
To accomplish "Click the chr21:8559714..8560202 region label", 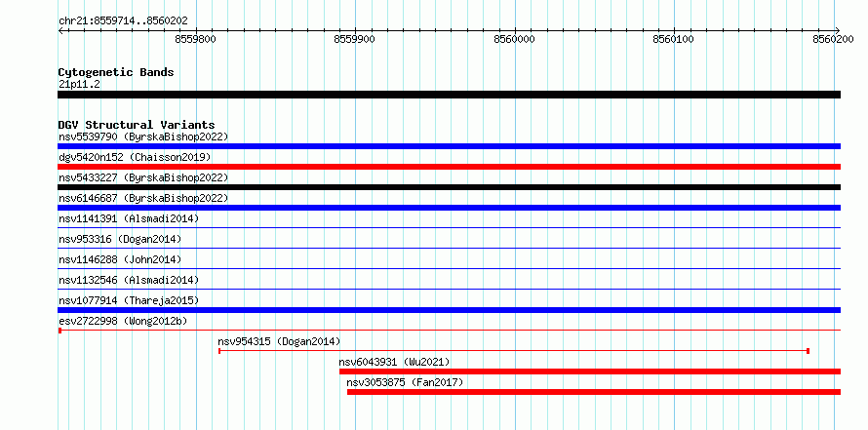I will [x=123, y=21].
